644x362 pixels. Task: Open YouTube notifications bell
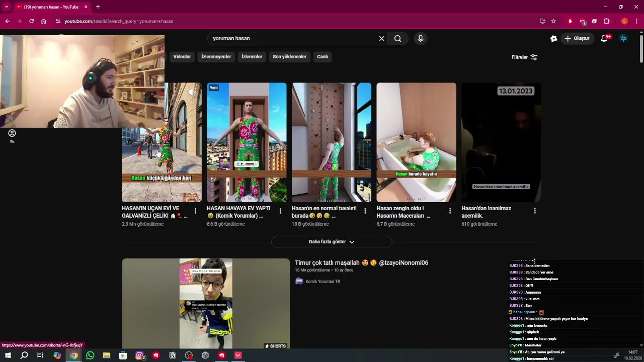605,38
